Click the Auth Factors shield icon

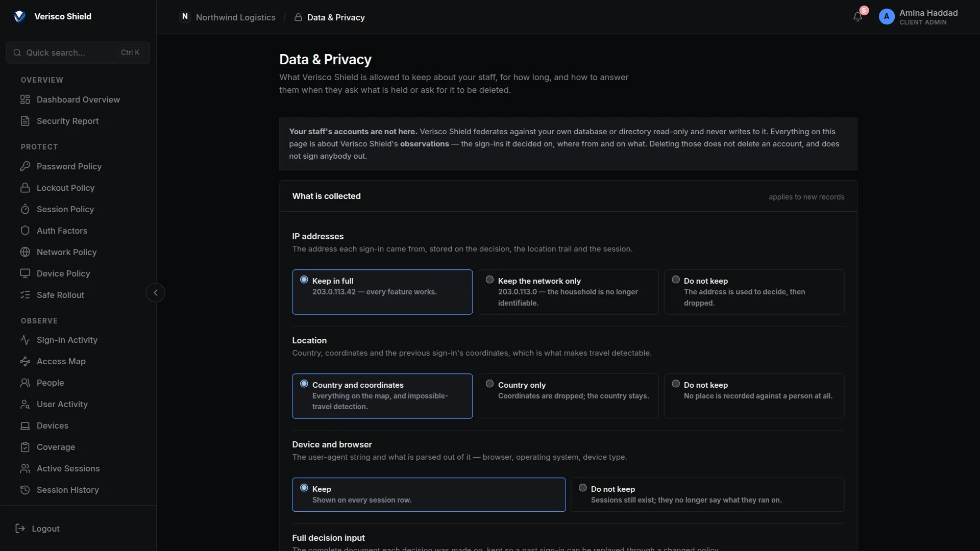(25, 231)
